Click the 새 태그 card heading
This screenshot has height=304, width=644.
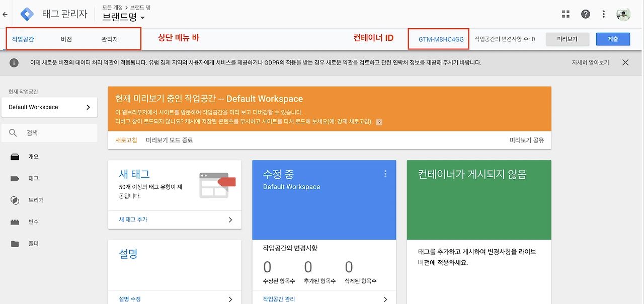[x=134, y=174]
